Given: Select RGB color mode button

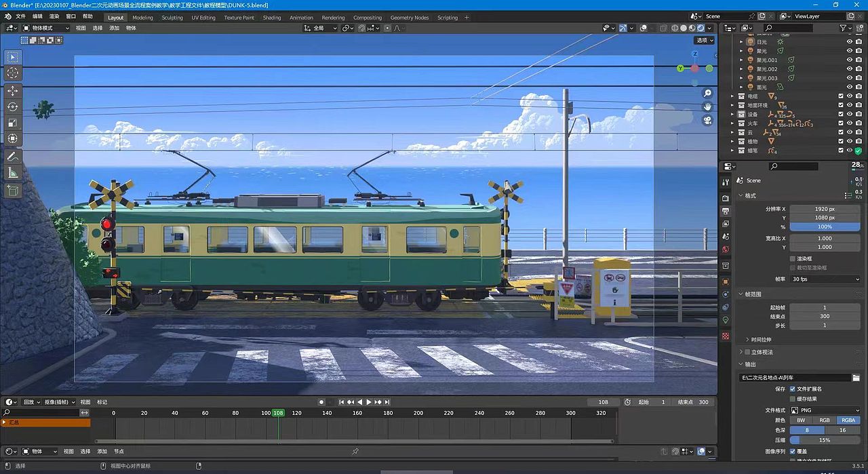Looking at the screenshot, I should (x=825, y=420).
